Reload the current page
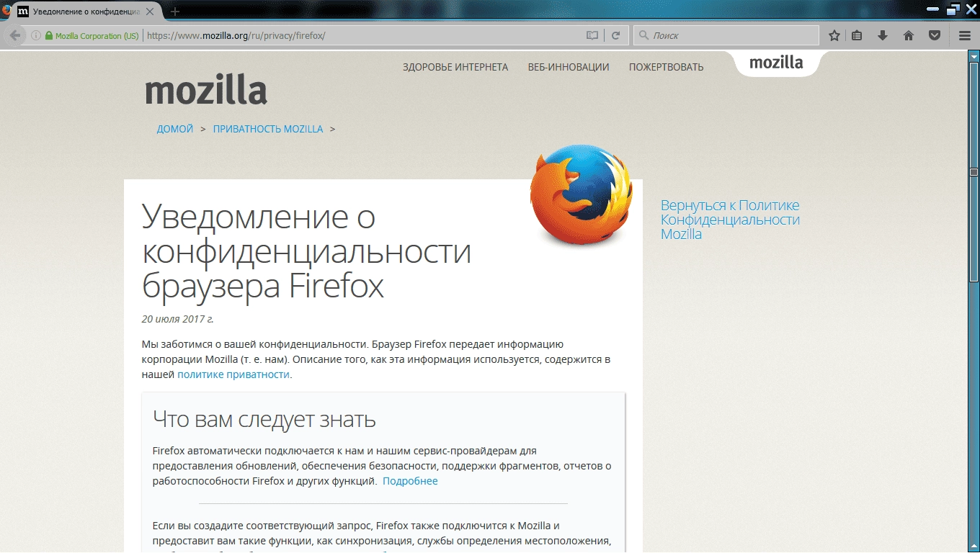This screenshot has width=980, height=553. click(x=616, y=35)
